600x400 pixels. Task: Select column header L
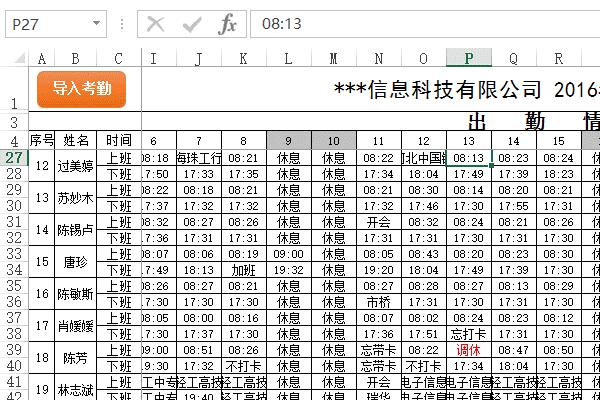(289, 58)
